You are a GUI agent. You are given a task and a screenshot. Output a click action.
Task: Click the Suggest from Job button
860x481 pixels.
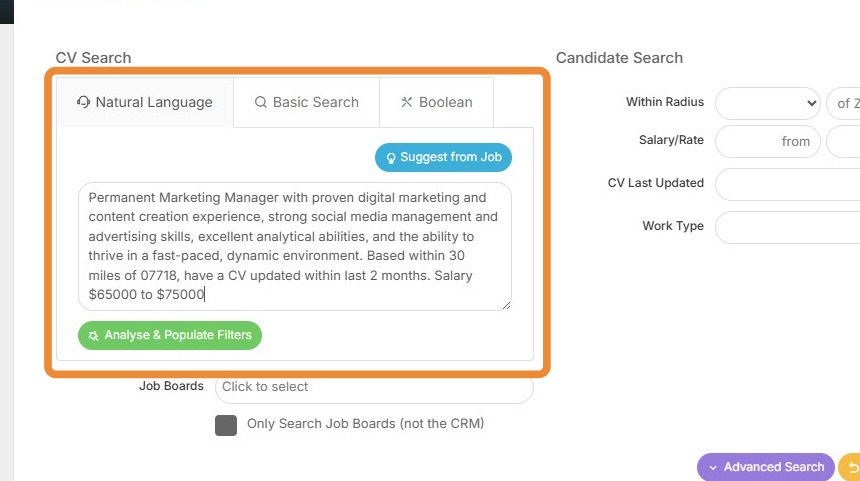(x=443, y=158)
